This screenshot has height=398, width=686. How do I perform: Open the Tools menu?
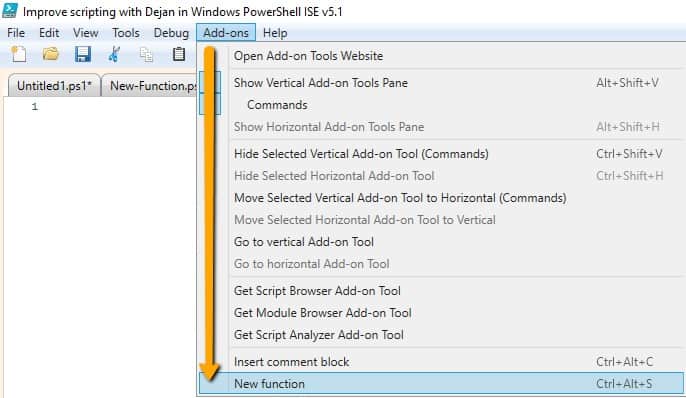pyautogui.click(x=126, y=33)
